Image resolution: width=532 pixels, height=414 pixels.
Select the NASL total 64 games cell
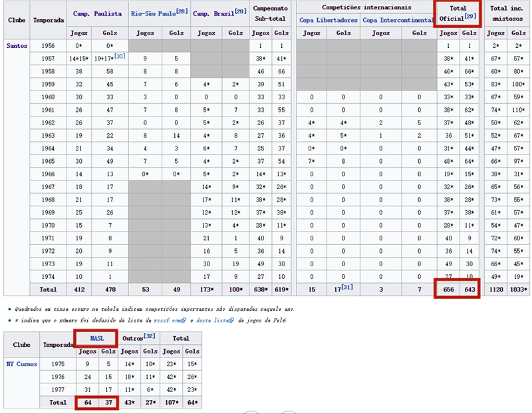pyautogui.click(x=88, y=403)
